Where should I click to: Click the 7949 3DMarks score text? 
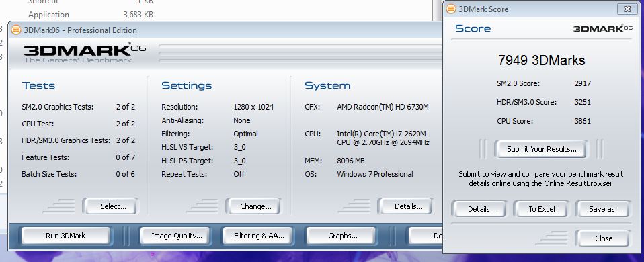(541, 60)
